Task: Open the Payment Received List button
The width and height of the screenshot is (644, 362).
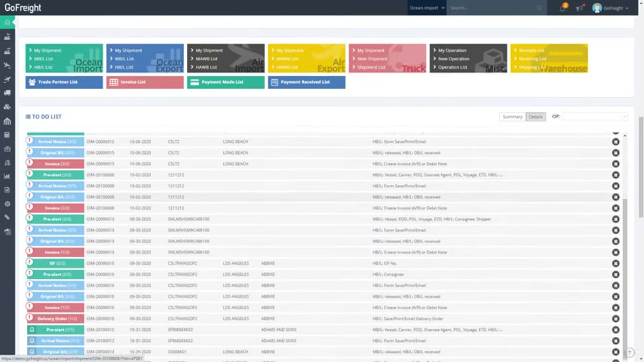Action: click(x=306, y=82)
